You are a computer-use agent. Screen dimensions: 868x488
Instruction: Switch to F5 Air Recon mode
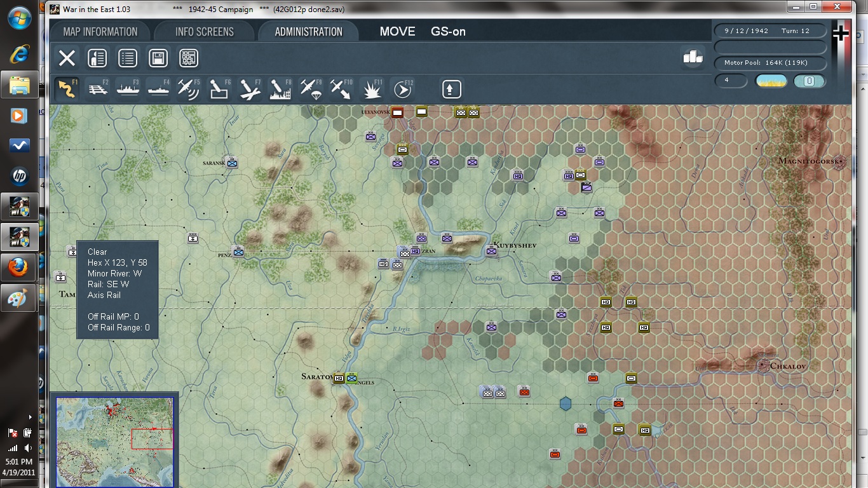coord(189,89)
